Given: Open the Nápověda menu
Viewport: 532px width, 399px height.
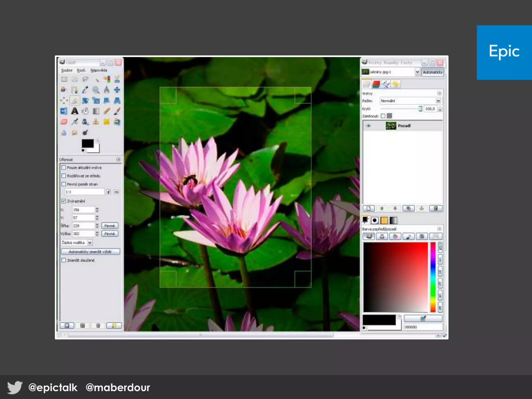Looking at the screenshot, I should [x=99, y=70].
